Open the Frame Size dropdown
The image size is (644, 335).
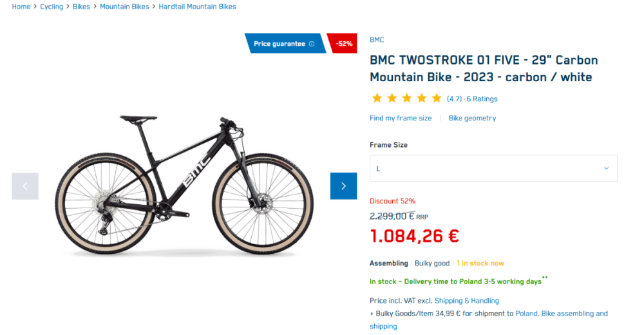(x=493, y=168)
